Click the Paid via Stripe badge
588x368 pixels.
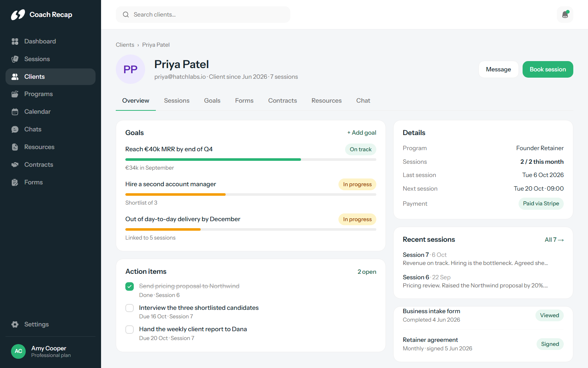pyautogui.click(x=541, y=204)
